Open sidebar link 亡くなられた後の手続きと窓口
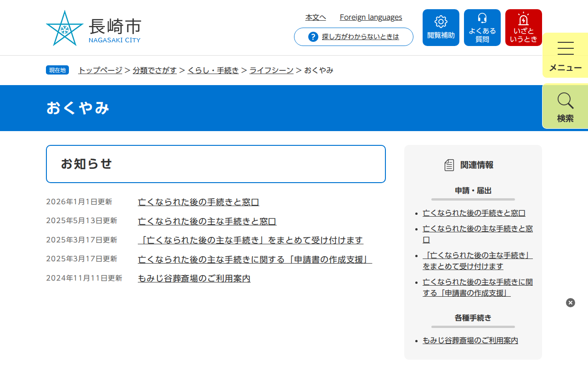588x368 pixels. [474, 213]
